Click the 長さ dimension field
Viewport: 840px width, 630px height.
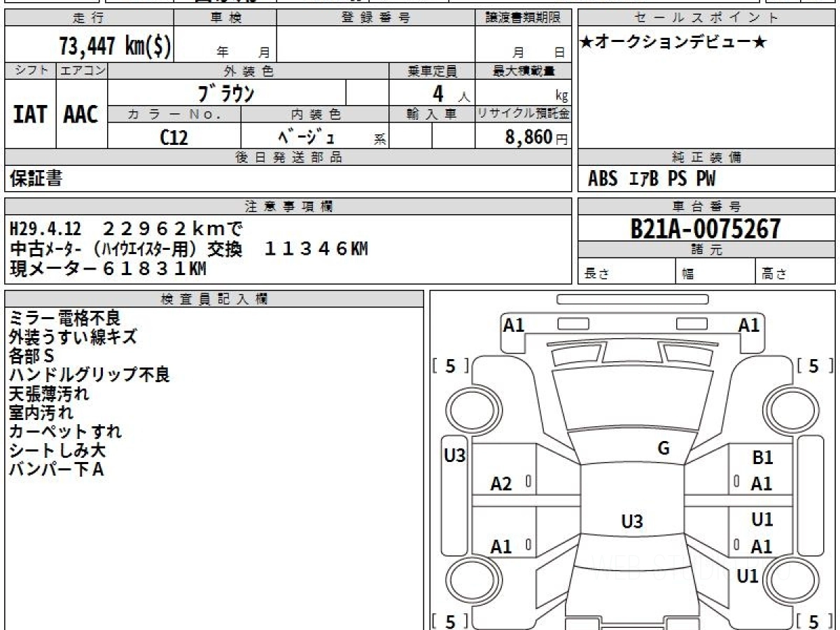[626, 272]
